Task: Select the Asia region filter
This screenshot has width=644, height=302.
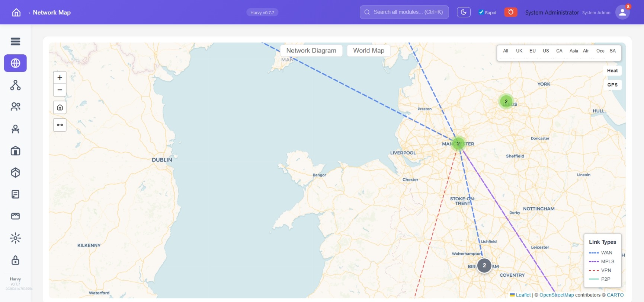Action: [x=574, y=51]
